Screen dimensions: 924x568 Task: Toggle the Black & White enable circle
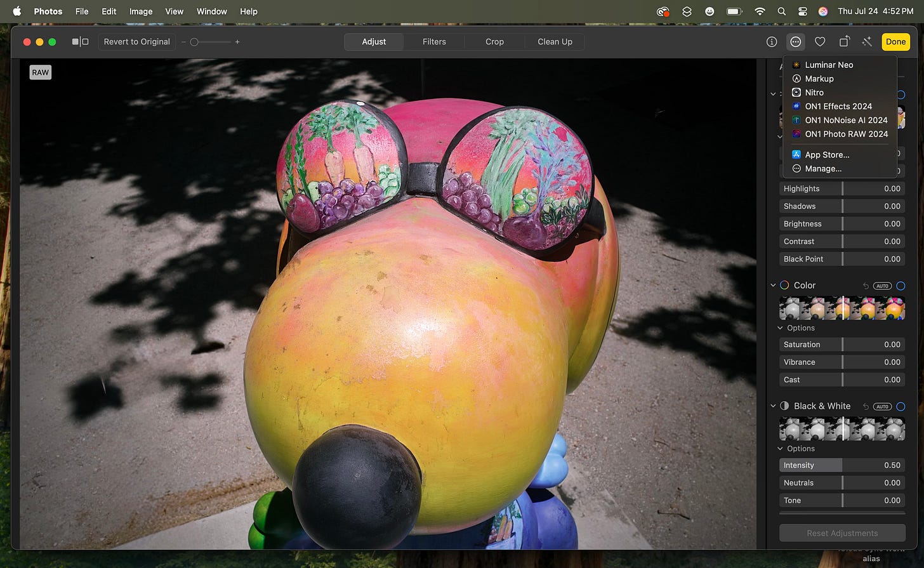coord(901,406)
